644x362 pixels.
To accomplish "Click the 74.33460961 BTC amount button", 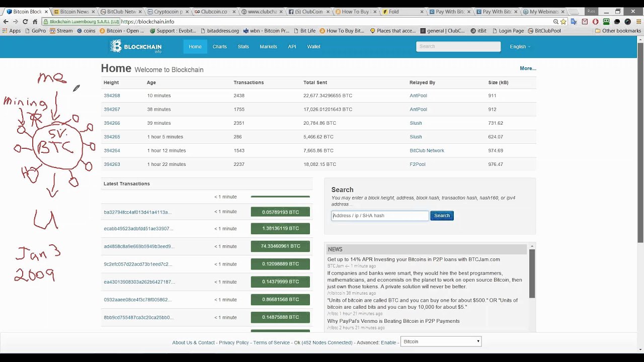I will [280, 246].
